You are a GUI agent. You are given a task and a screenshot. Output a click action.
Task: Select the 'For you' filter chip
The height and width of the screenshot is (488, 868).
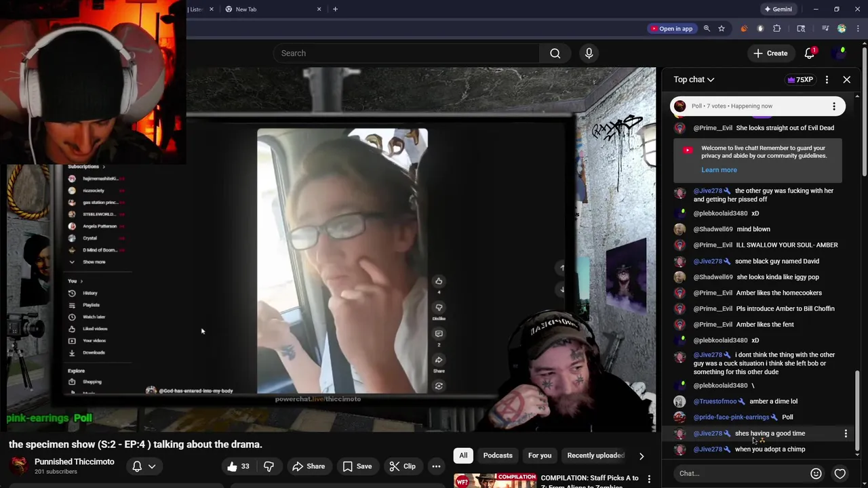[x=540, y=455]
